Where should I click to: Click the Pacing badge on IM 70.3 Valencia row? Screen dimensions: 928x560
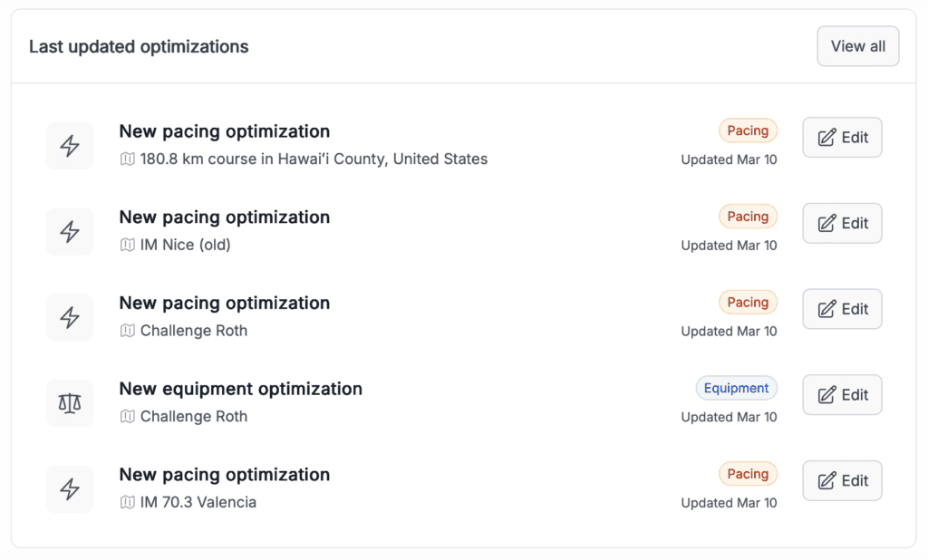pos(748,474)
